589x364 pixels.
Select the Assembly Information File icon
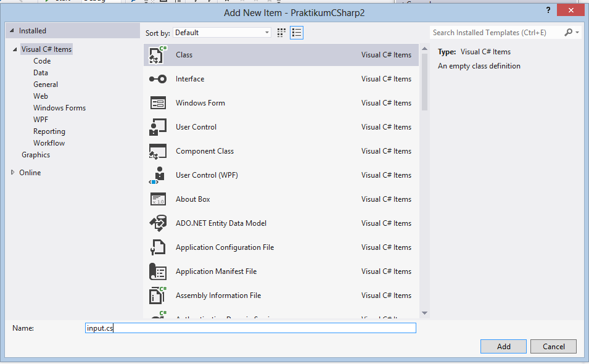click(158, 296)
